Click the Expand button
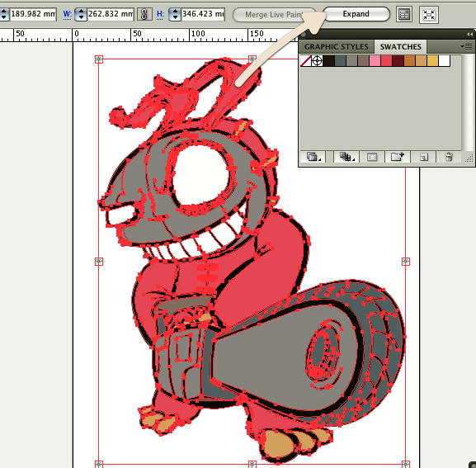The image size is (476, 468). [356, 14]
